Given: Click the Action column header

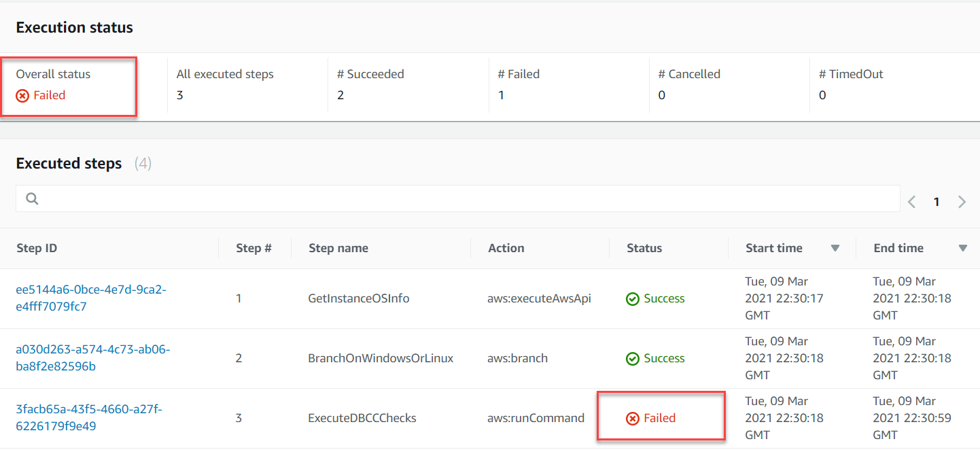Looking at the screenshot, I should tap(506, 248).
